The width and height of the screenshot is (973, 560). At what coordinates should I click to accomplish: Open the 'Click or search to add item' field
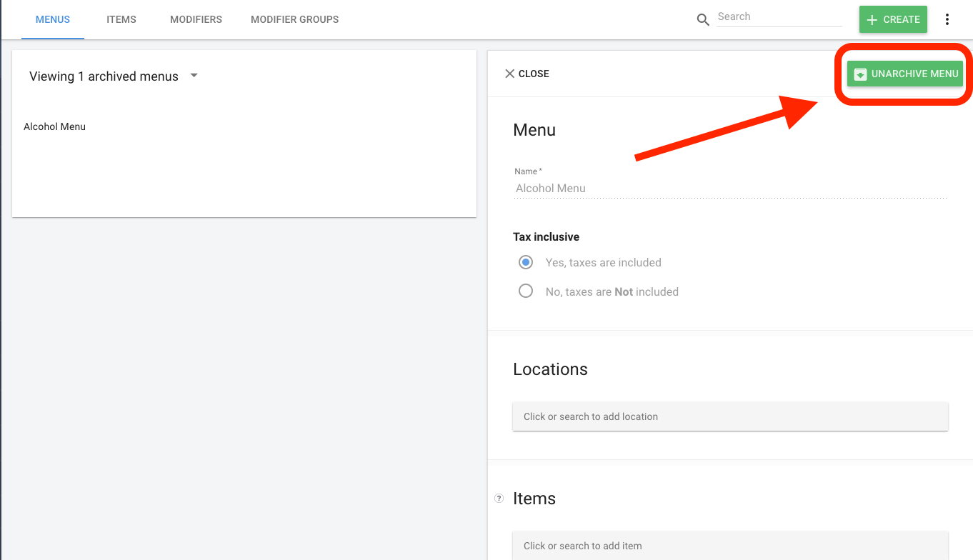730,546
